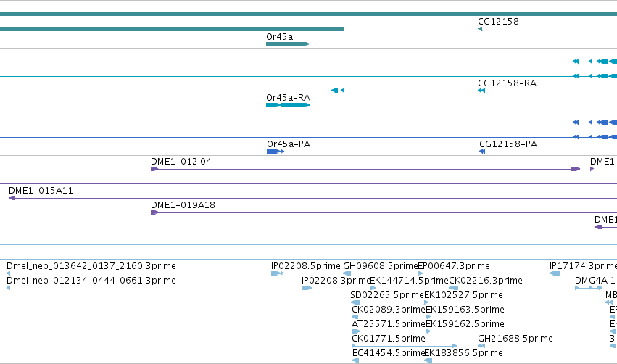
Task: Click Dmel_neb_012134_0444_0661.3prime EST label
Action: [91, 281]
